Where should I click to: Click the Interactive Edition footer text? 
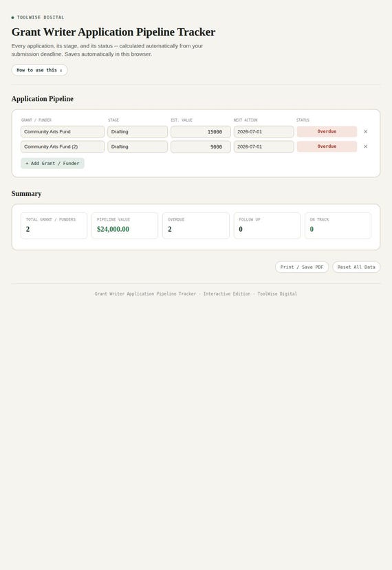pos(227,294)
